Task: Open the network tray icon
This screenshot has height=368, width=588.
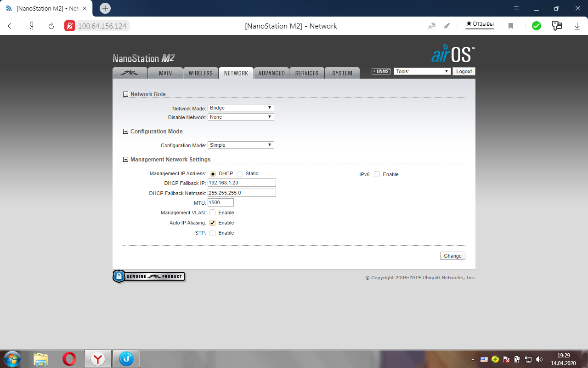Action: click(x=528, y=359)
